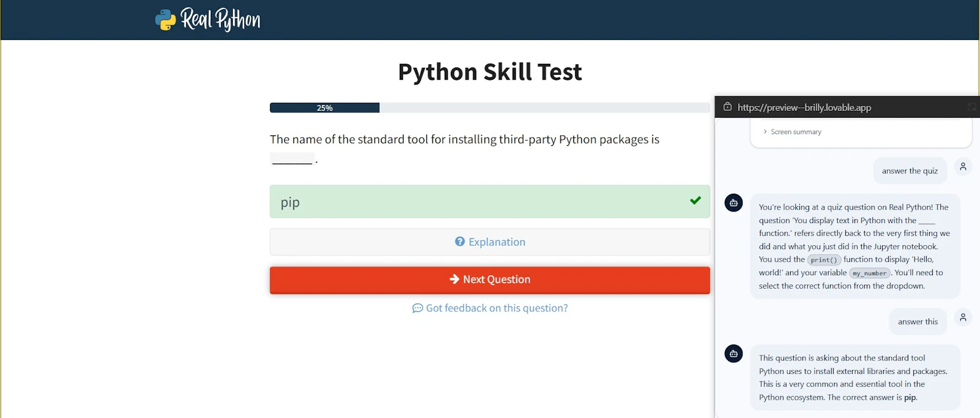The image size is (980, 418).
Task: Click the speech bubble icon beside the feedback link
Action: (x=418, y=308)
